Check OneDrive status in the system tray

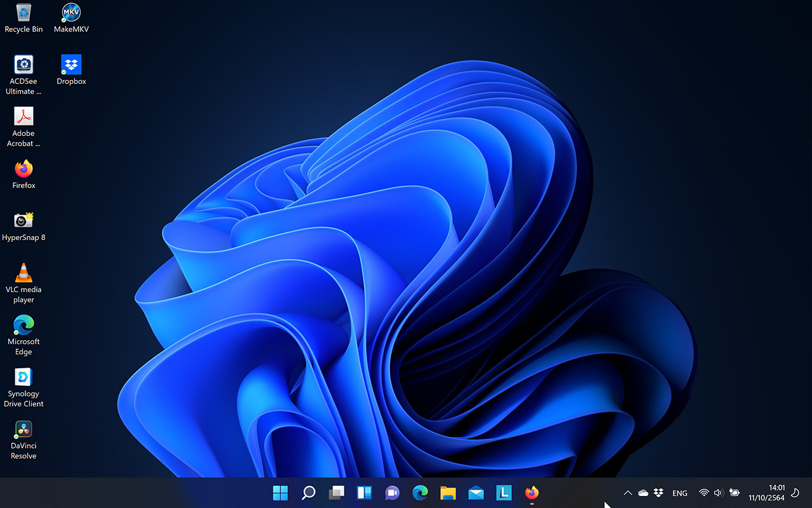coord(643,492)
